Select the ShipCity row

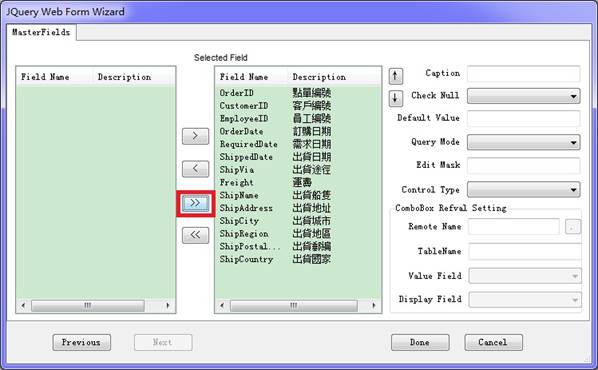[297, 221]
